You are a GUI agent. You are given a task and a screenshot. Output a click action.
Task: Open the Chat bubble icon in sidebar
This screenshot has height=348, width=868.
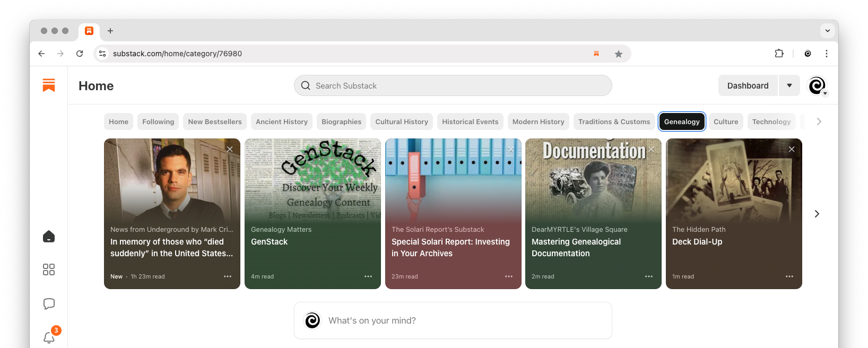tap(49, 304)
